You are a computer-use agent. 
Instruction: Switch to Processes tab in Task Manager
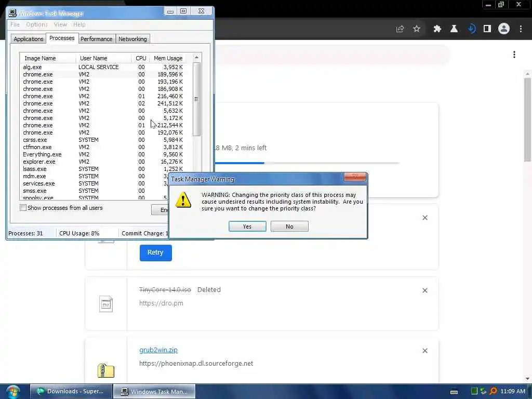click(x=62, y=38)
